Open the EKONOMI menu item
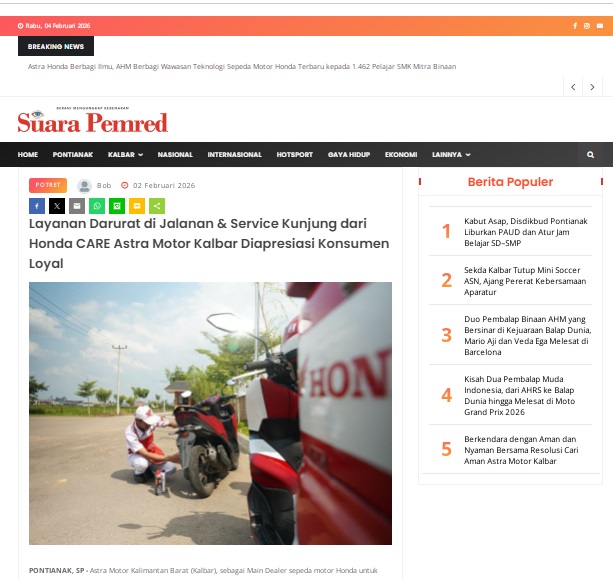This screenshot has height=579, width=613. [x=401, y=154]
